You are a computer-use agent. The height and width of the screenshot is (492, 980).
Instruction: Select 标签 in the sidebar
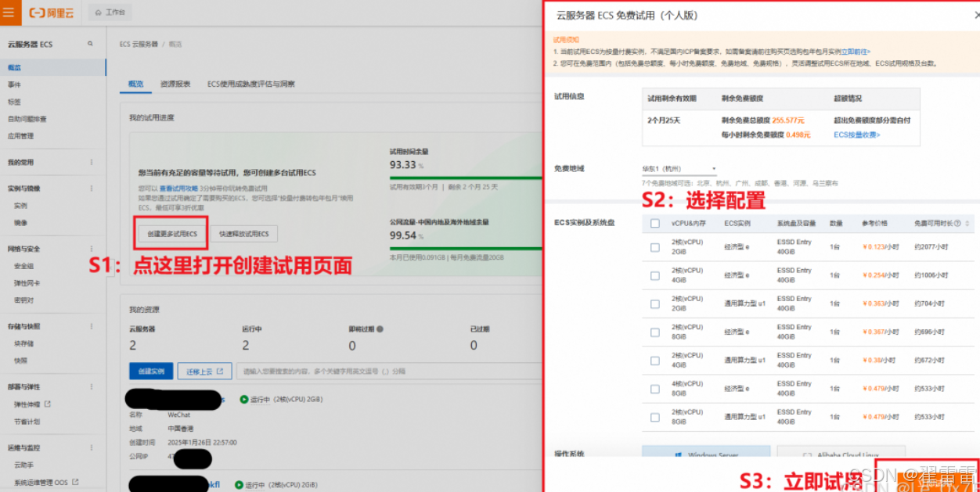[15, 102]
